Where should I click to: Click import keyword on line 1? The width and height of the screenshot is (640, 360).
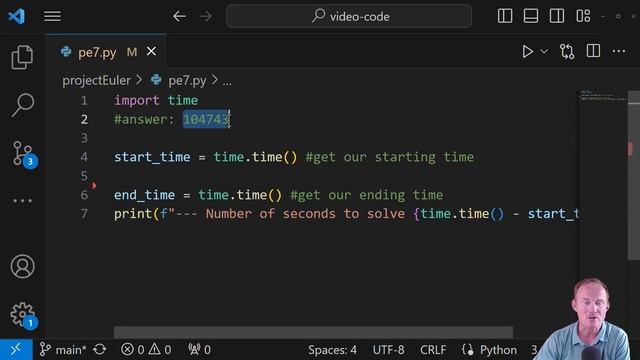pos(136,100)
